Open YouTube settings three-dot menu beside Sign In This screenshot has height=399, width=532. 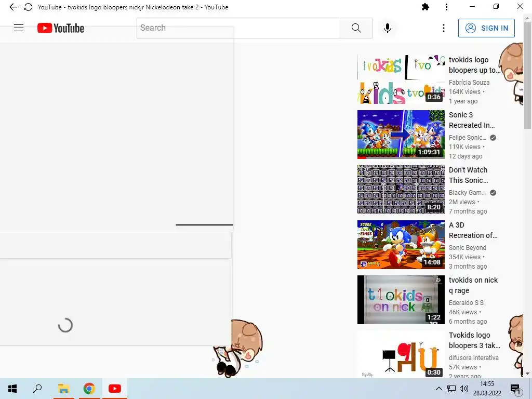coord(444,28)
